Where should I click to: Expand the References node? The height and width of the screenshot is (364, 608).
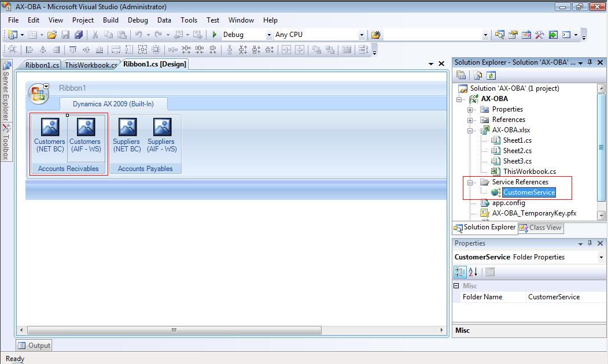470,120
